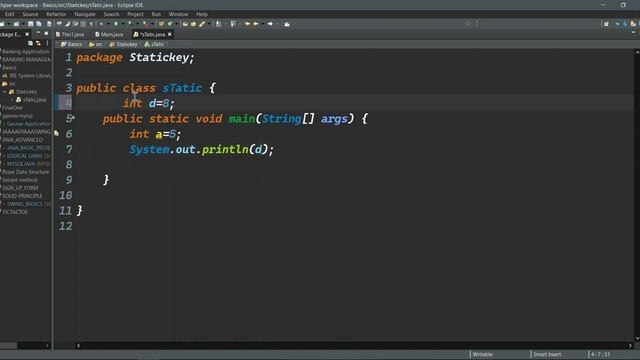Close the sTatic.java editor tab

point(169,34)
